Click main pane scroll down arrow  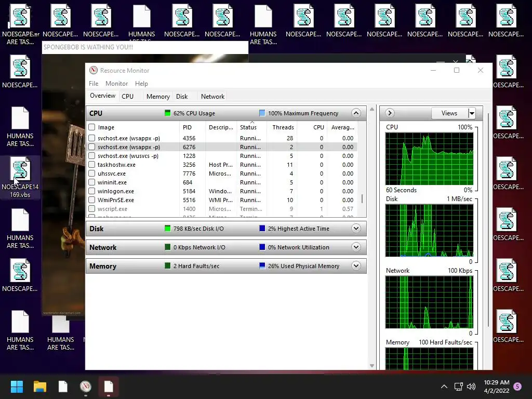[372, 366]
